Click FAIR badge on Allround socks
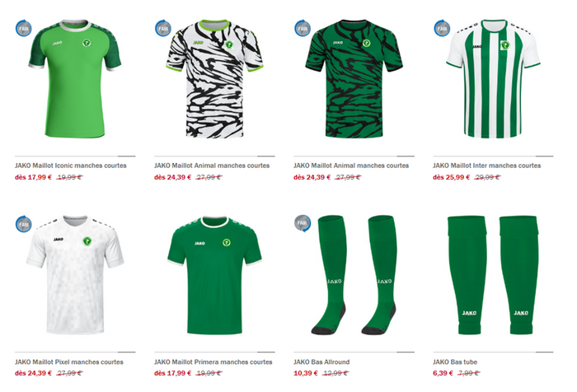The image size is (577, 392). click(x=303, y=223)
